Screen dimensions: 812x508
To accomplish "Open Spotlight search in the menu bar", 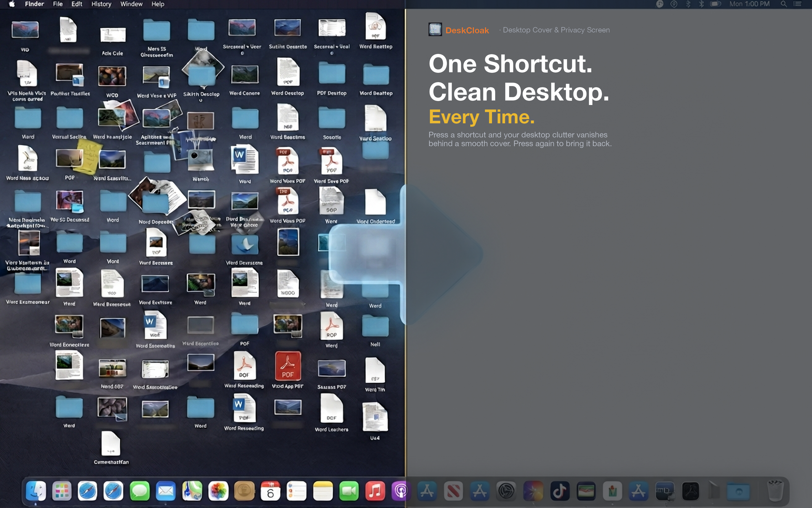I will (x=784, y=4).
